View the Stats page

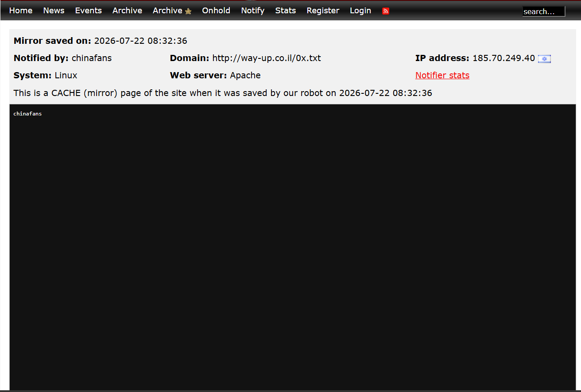click(286, 11)
